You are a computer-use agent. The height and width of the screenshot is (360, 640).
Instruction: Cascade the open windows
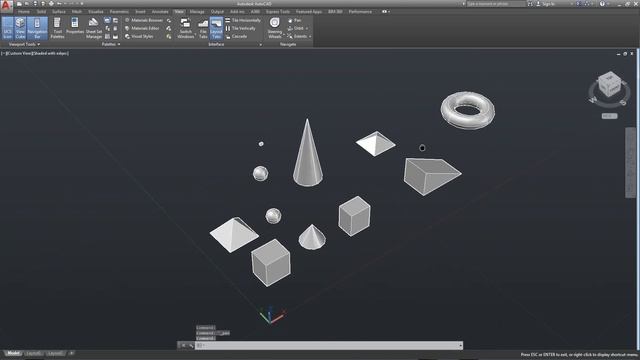(x=236, y=36)
